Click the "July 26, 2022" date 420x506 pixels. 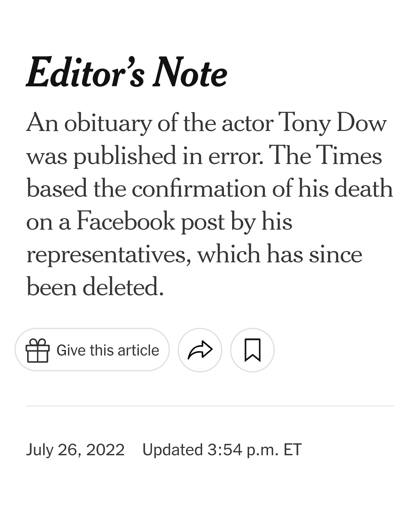[76, 449]
